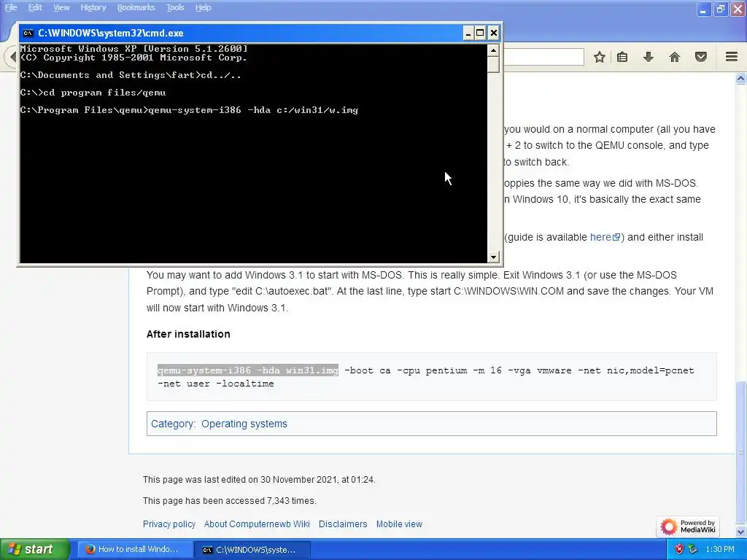Open About Computernewb Wiki link

(257, 524)
